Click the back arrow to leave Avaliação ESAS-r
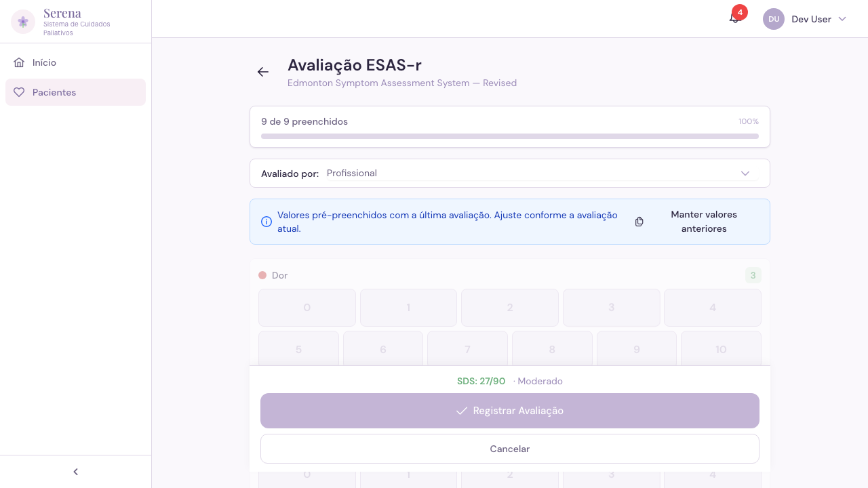The height and width of the screenshot is (488, 868). [263, 72]
